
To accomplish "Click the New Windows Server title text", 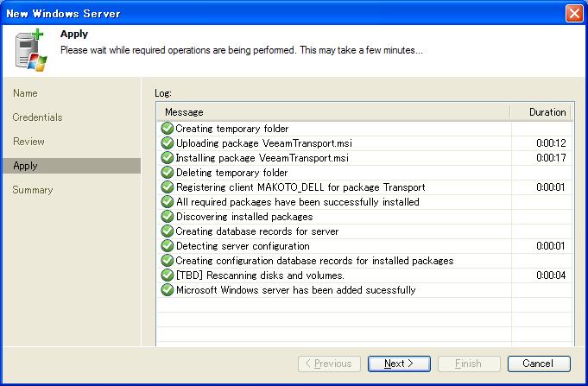I will [x=63, y=14].
